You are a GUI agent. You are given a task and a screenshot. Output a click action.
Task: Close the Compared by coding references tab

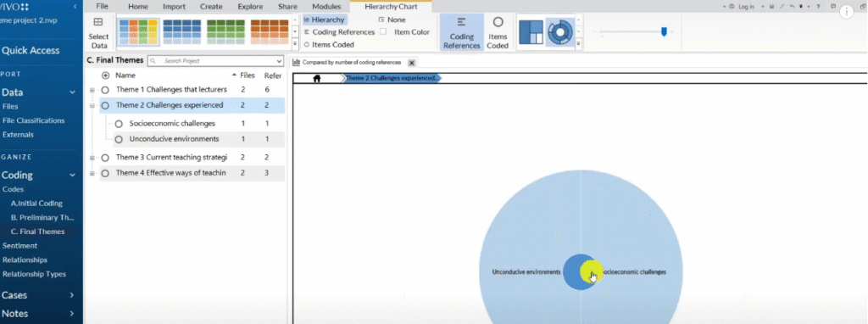click(x=411, y=63)
